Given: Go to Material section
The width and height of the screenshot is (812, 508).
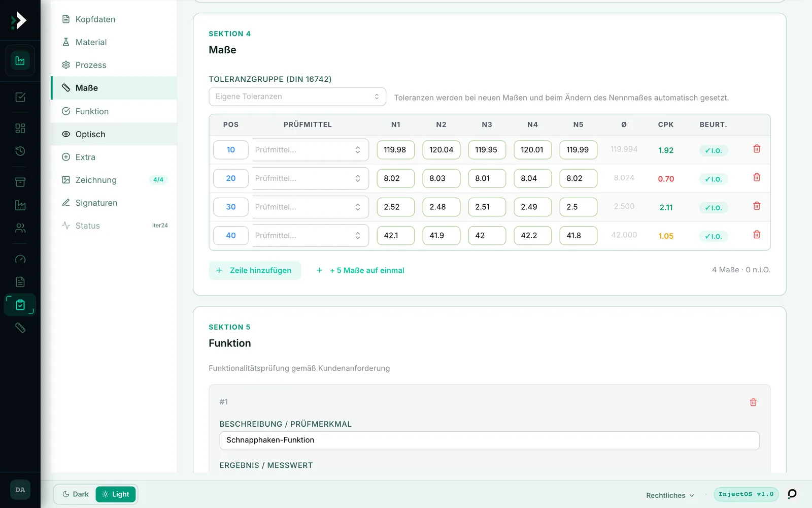Looking at the screenshot, I should tap(114, 42).
